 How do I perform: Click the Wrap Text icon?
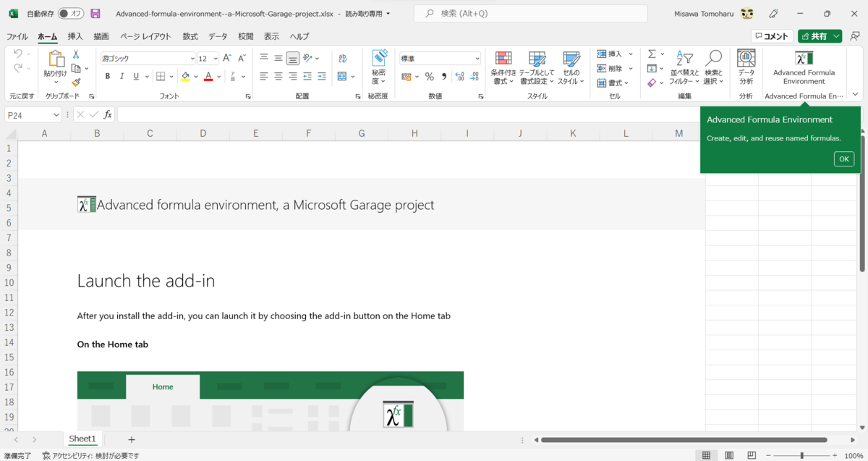pyautogui.click(x=343, y=58)
